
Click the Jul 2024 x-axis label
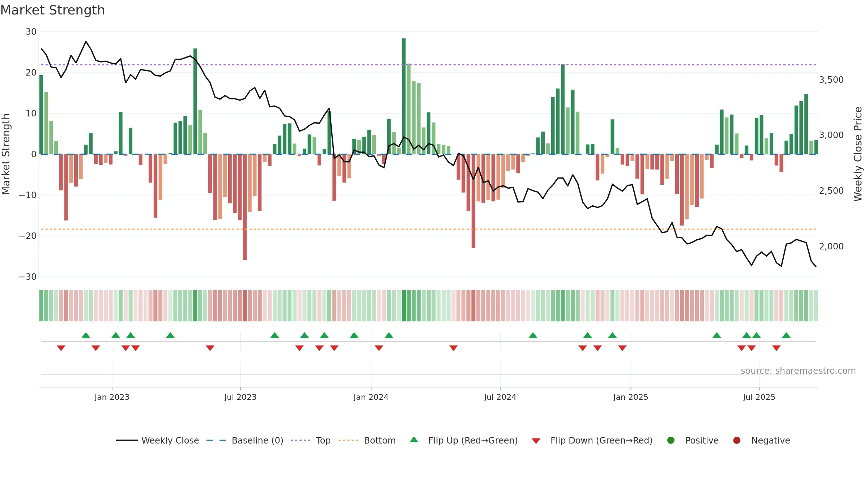500,397
